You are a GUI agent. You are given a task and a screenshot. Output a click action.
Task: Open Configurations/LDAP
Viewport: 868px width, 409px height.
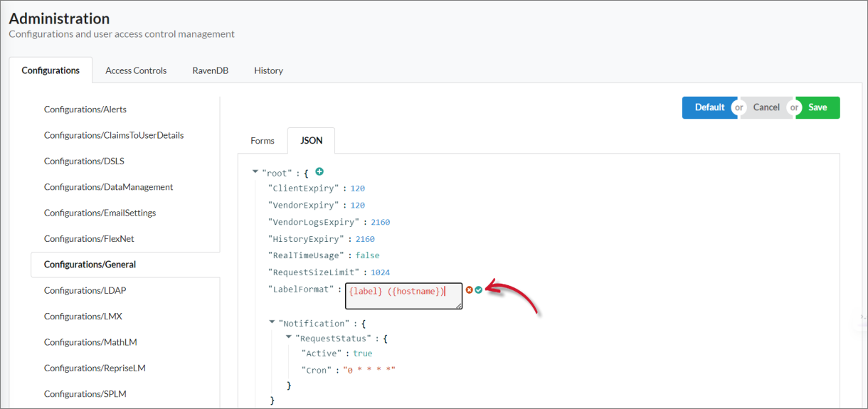pyautogui.click(x=85, y=290)
